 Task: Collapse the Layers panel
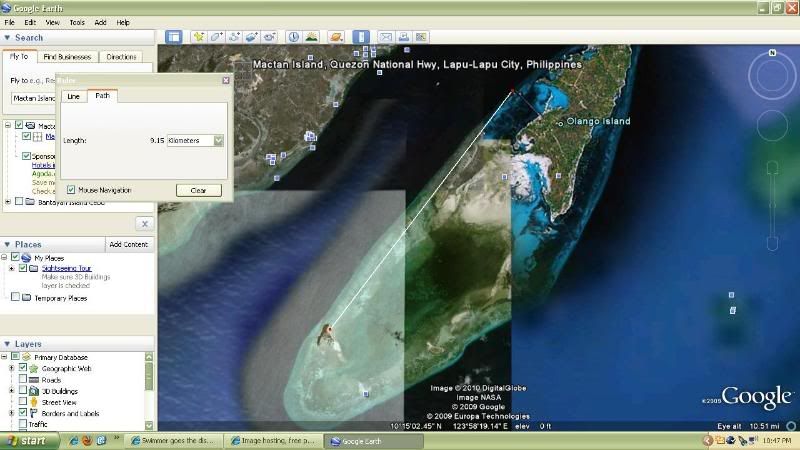tap(7, 344)
